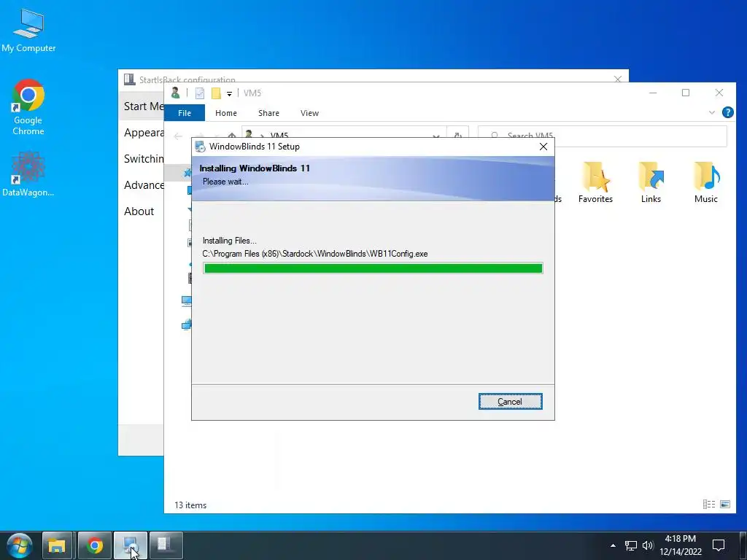Image resolution: width=747 pixels, height=560 pixels.
Task: Show hidden system tray icons
Action: pyautogui.click(x=613, y=545)
